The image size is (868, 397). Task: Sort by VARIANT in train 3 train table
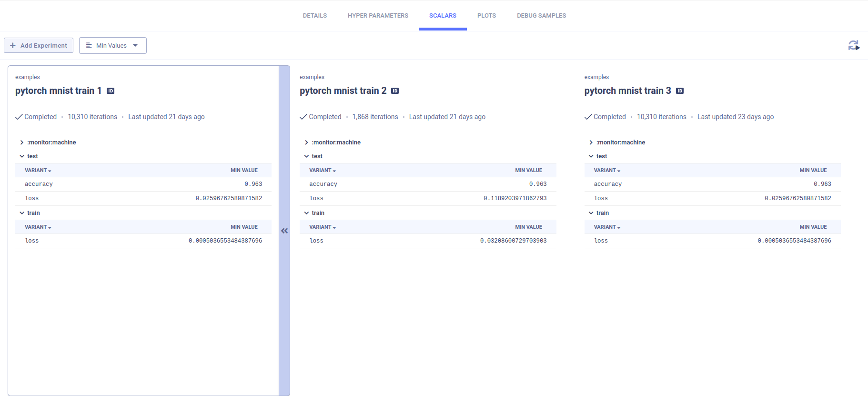click(x=607, y=227)
